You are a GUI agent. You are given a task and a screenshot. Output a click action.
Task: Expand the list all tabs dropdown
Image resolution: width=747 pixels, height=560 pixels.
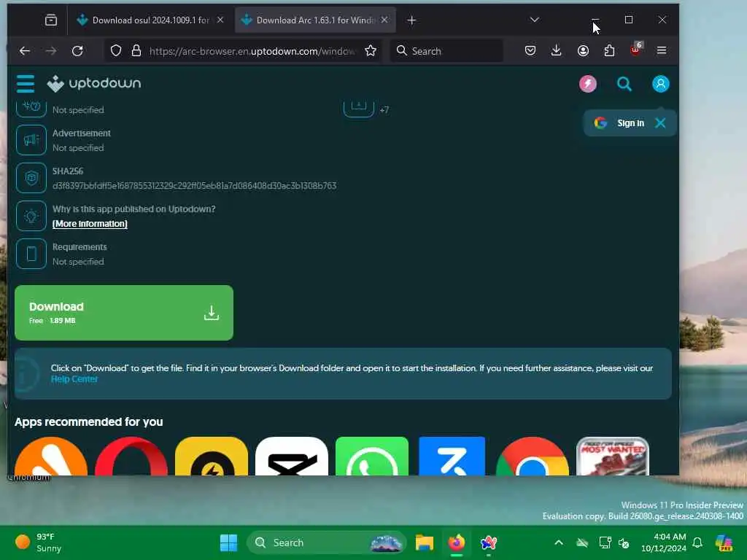point(535,20)
